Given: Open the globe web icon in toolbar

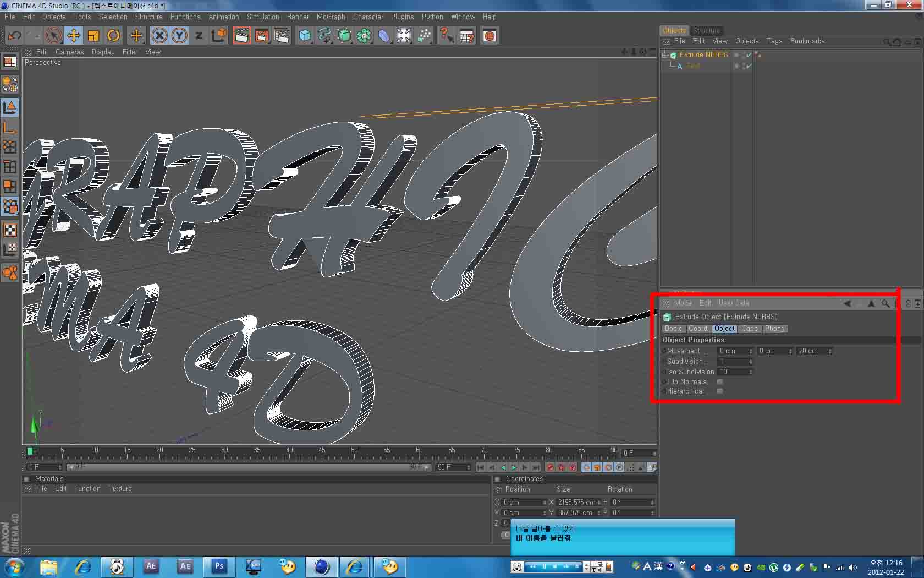Looking at the screenshot, I should (x=489, y=36).
